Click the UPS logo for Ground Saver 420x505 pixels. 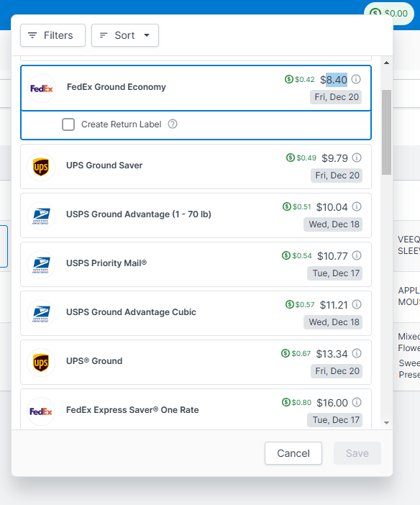41,167
